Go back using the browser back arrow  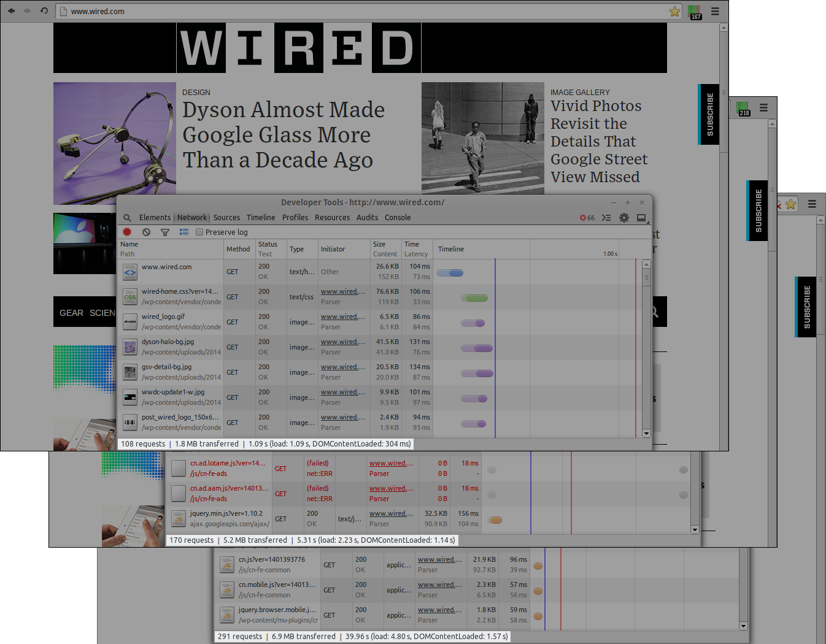point(11,11)
